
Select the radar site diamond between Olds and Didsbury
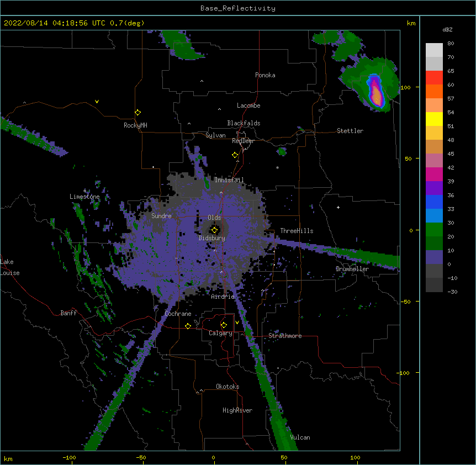[214, 230]
